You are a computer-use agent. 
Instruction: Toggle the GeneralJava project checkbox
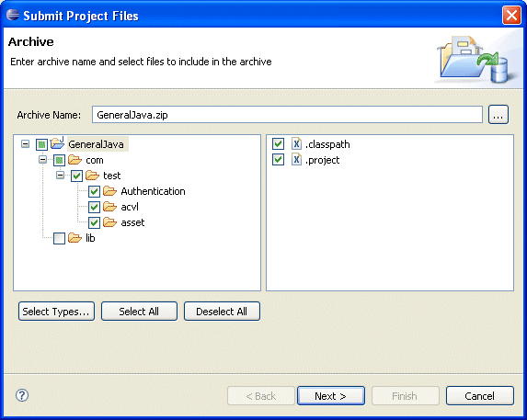[41, 144]
